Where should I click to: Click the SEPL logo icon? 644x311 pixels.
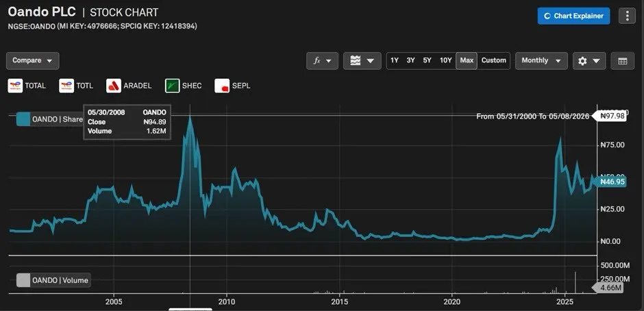pyautogui.click(x=222, y=86)
